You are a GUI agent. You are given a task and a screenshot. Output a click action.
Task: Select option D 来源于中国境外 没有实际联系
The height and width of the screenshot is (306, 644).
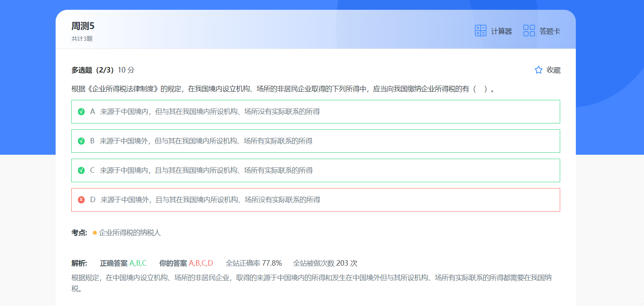[x=210, y=200]
